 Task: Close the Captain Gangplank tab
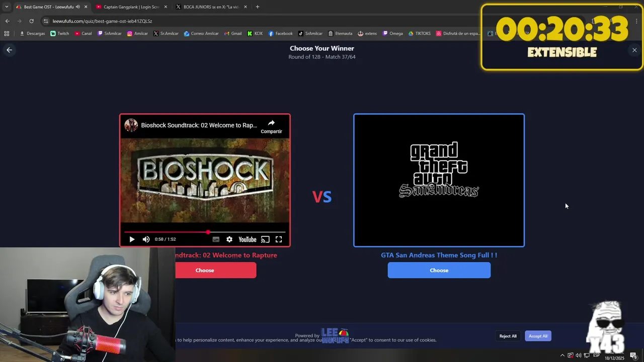click(x=166, y=7)
